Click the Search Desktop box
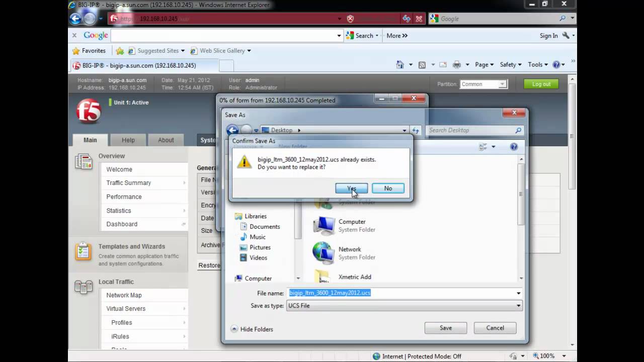 (x=475, y=130)
